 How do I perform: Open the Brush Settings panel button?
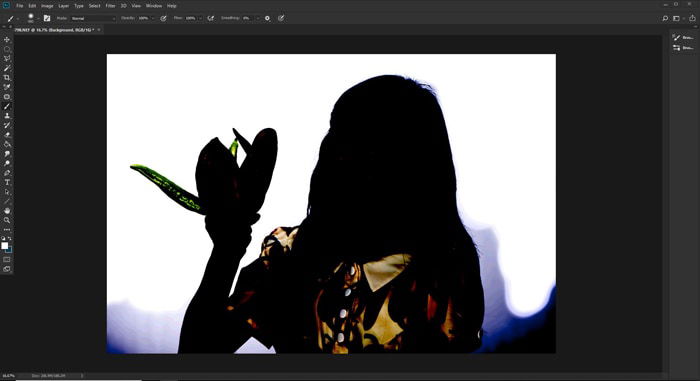[x=683, y=47]
